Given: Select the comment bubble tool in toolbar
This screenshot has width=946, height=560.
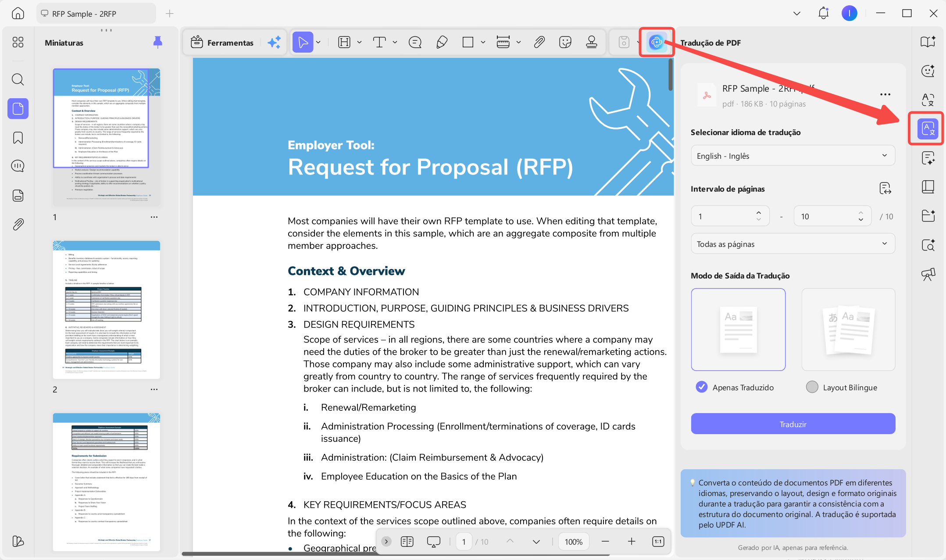Looking at the screenshot, I should tap(415, 42).
